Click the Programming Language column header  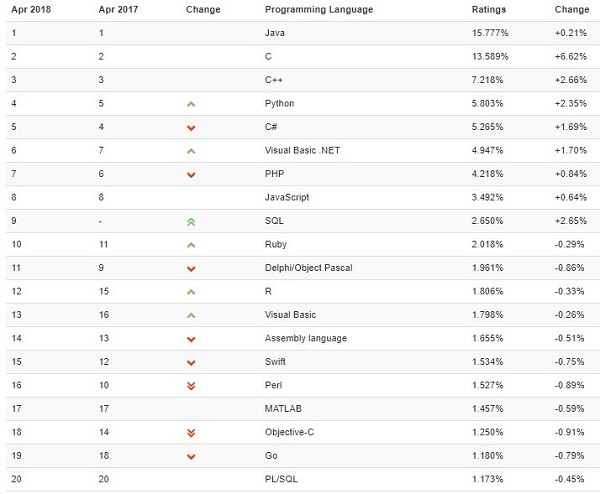point(319,9)
